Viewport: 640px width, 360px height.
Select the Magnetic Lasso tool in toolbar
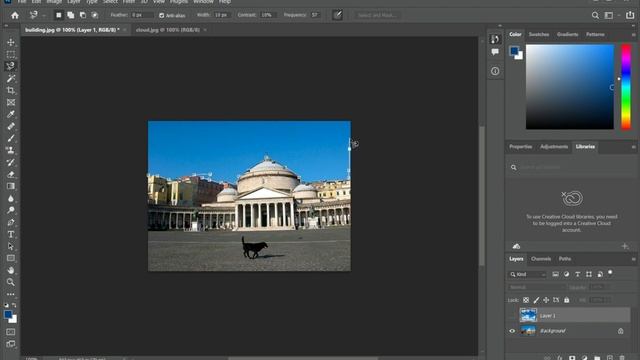11,66
